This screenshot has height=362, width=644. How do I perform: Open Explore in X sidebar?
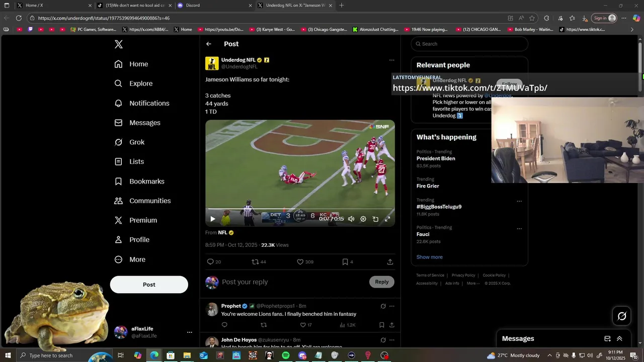pyautogui.click(x=133, y=83)
